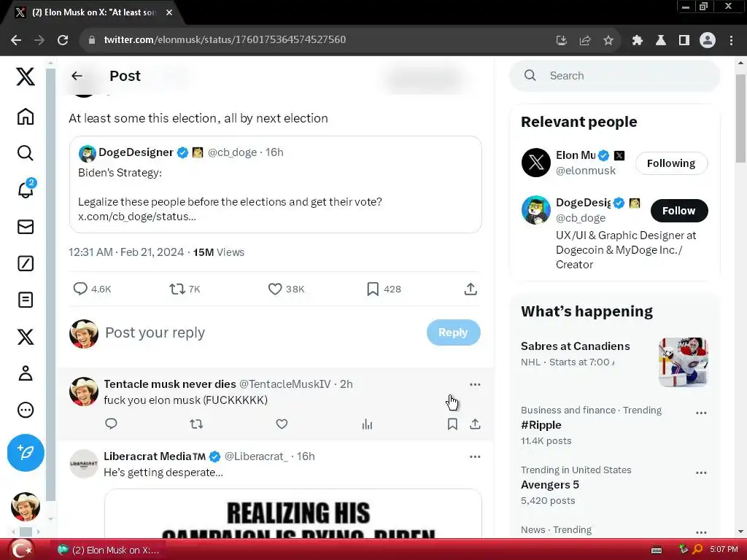Click Following button next to Elon Musk
The height and width of the screenshot is (560, 747).
point(671,163)
